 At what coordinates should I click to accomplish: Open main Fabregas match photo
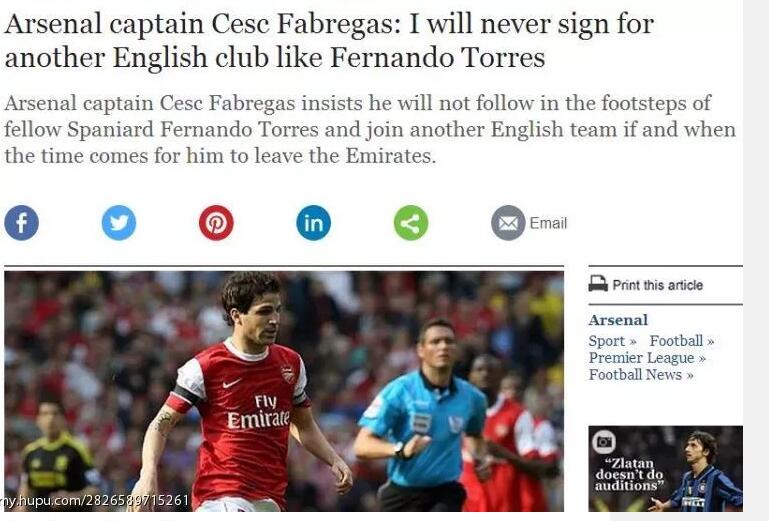click(284, 391)
